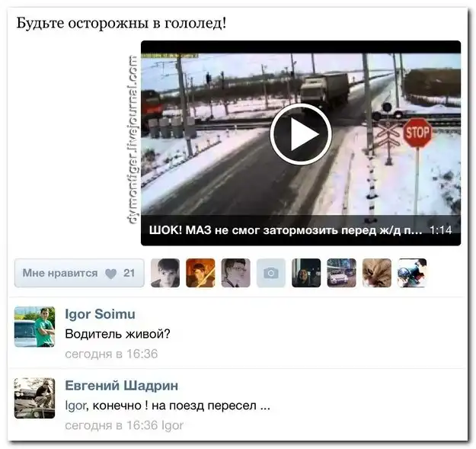Open Igor Soimu's profile name link
Screen dimensions: 476x449
point(101,314)
